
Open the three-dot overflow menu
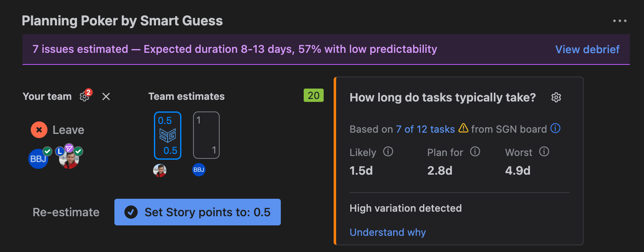click(620, 20)
